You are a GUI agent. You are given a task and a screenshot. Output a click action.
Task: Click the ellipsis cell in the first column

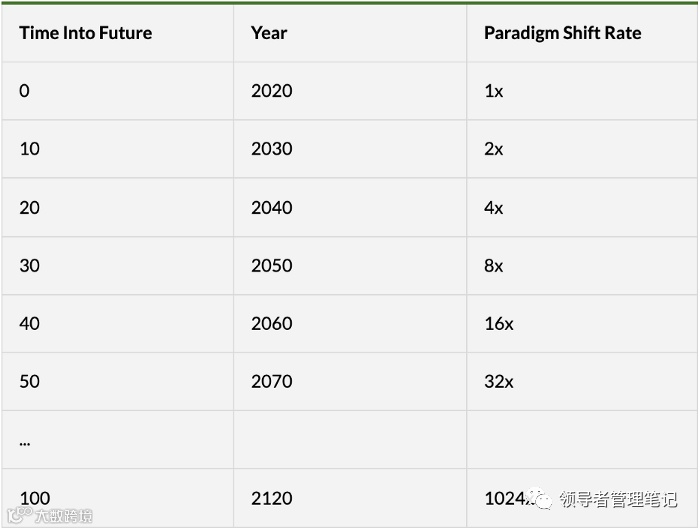pos(117,440)
